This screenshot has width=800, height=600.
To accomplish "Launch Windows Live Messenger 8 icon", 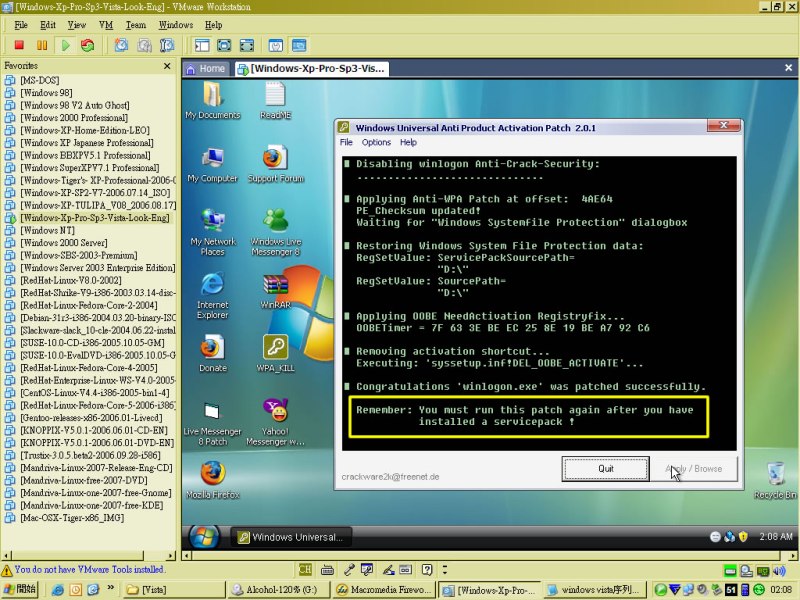I will coord(276,232).
